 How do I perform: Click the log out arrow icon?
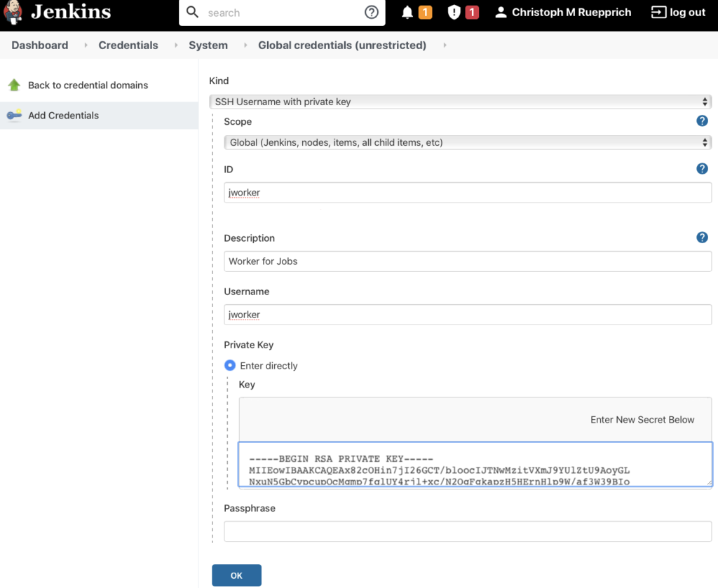658,13
